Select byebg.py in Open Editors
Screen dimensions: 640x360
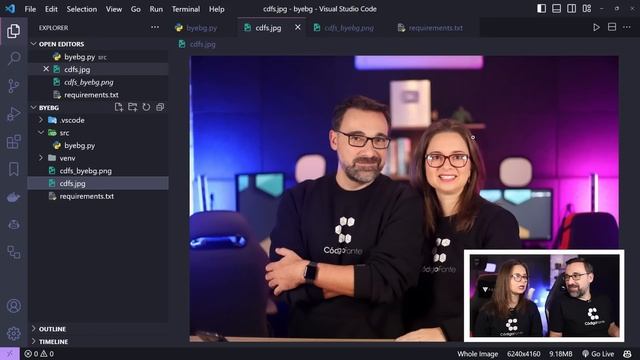pos(98,57)
